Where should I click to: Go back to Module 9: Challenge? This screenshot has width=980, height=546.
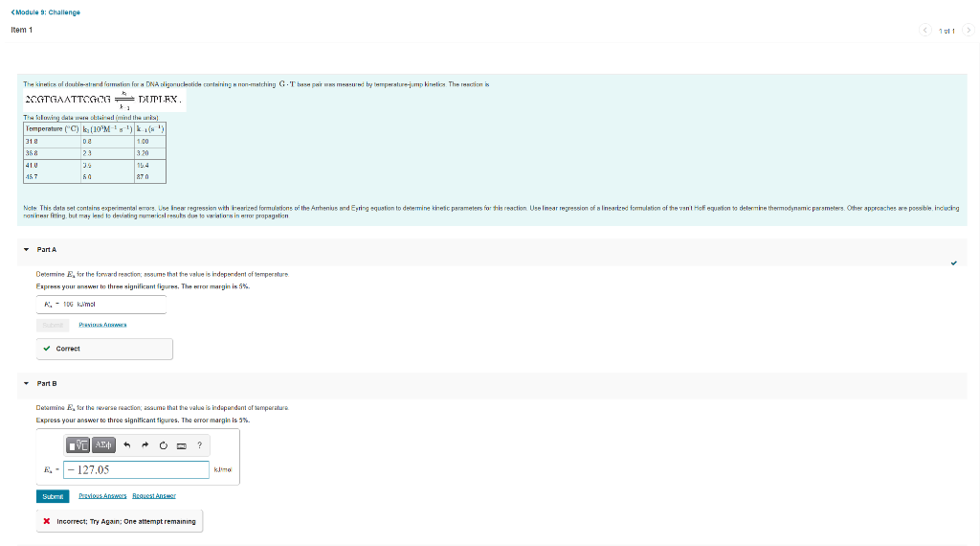[46, 12]
